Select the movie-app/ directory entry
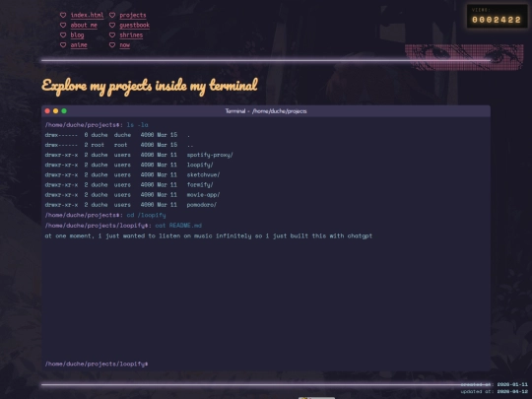The image size is (532, 399). tap(203, 195)
